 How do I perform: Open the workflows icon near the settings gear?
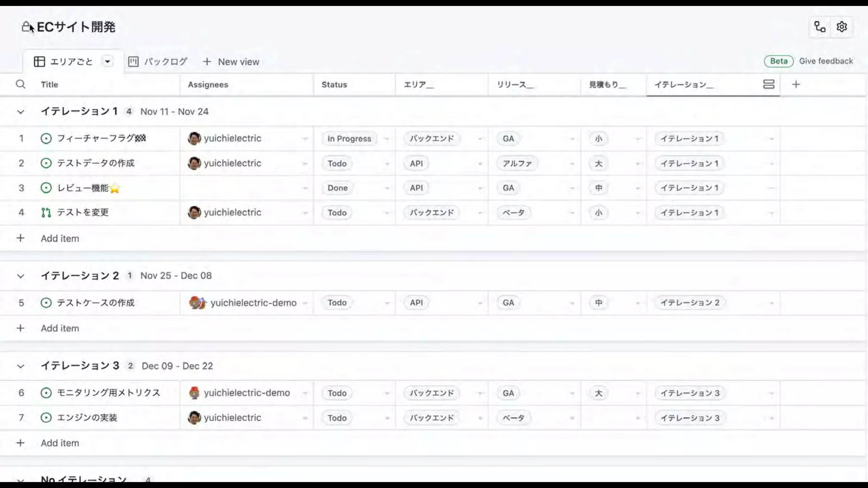click(820, 27)
